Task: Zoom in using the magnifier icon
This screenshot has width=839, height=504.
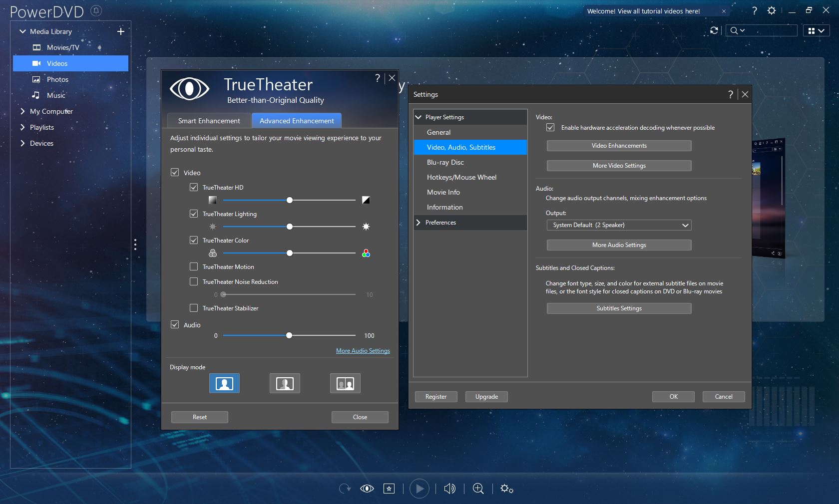Action: [477, 489]
